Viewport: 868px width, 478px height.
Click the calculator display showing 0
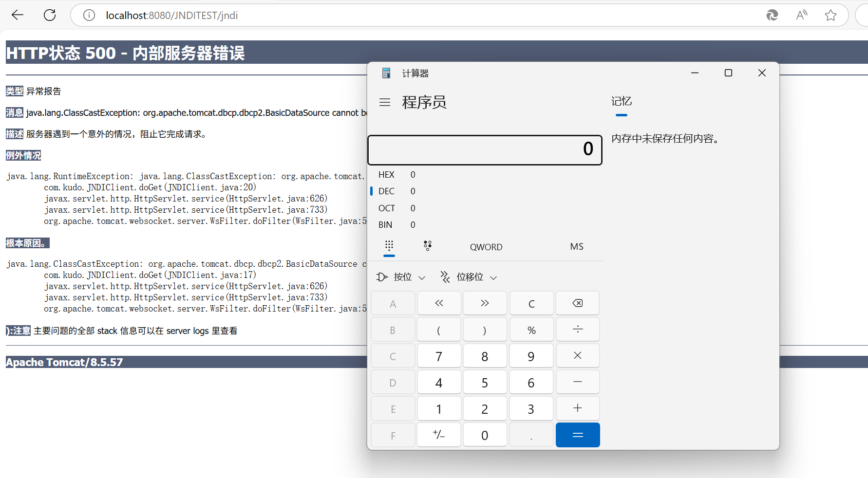tap(485, 150)
